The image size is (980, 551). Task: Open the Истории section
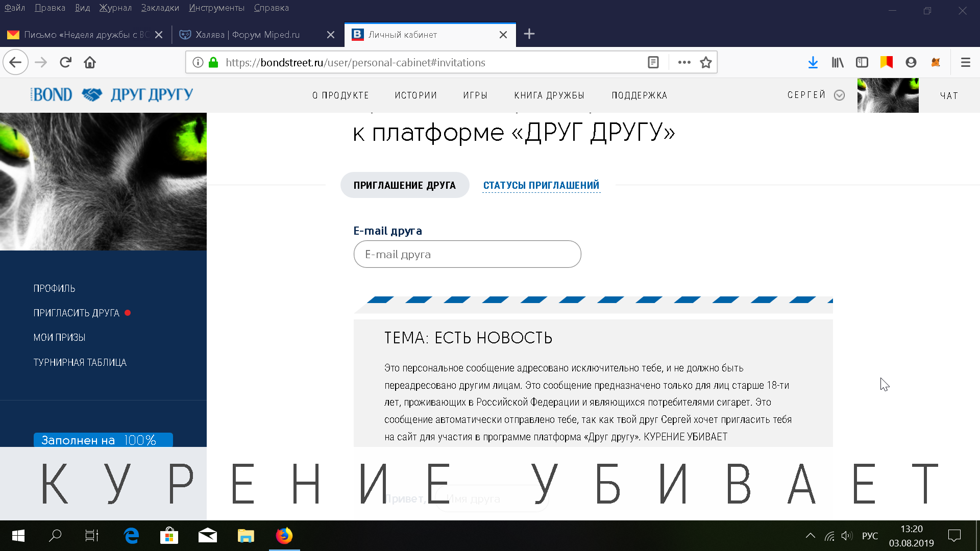tap(415, 95)
